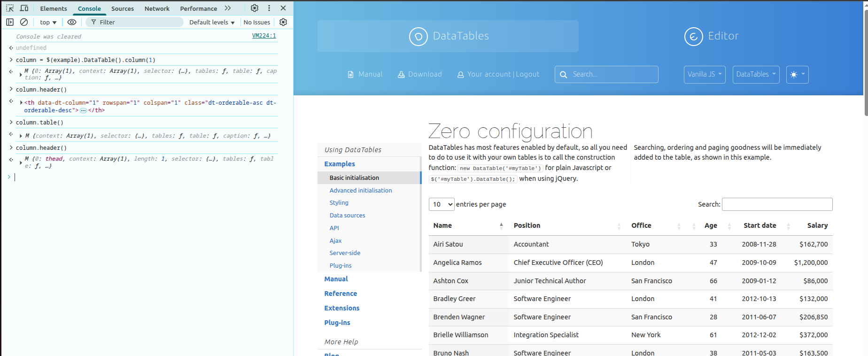Viewport: 868px width, 356px height.
Task: Open the sun icon theme switcher
Action: click(797, 74)
